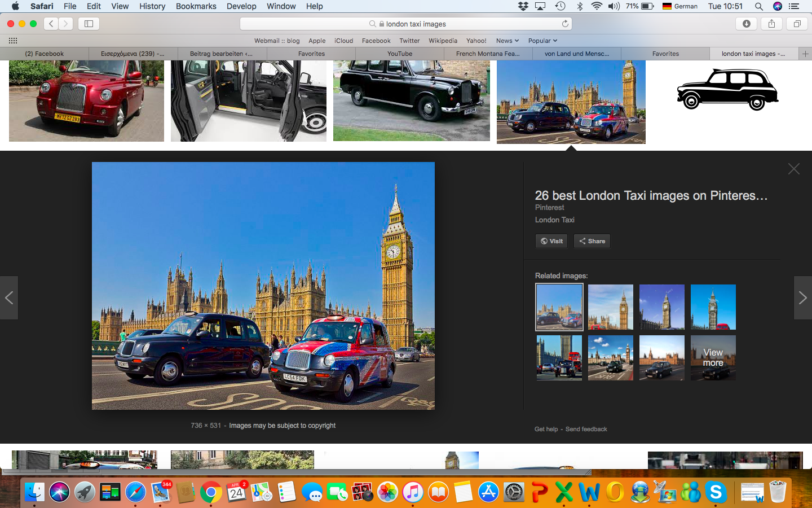Open the App Store from the Dock
Screen dimensions: 812x508
point(488,492)
